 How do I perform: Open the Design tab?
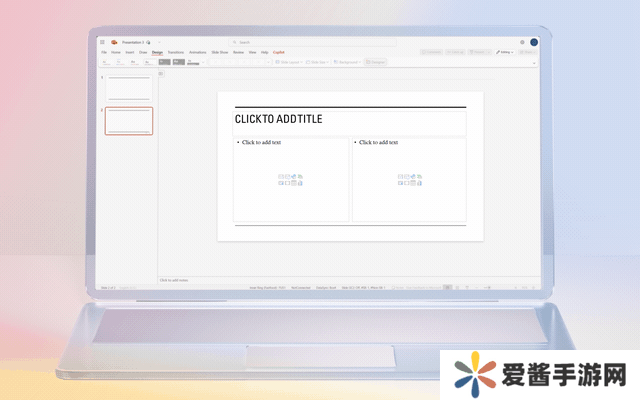pyautogui.click(x=157, y=52)
